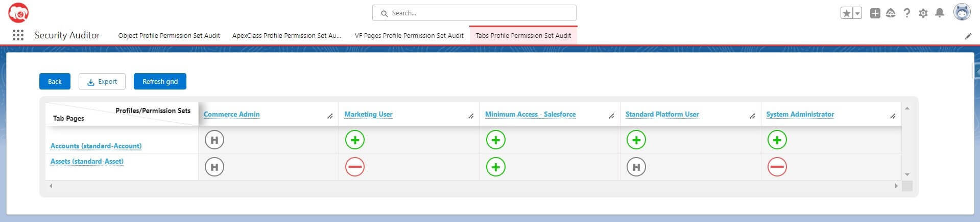Switch to ApexClass Profile Permission Set Audit tab
This screenshot has width=980, height=222.
pyautogui.click(x=286, y=35)
